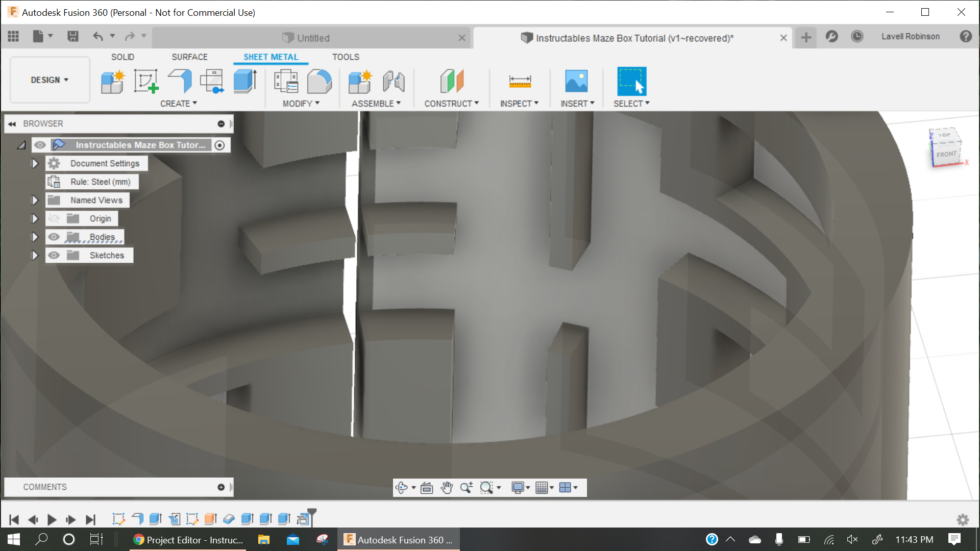Switch to the SOLID tab

pos(123,57)
